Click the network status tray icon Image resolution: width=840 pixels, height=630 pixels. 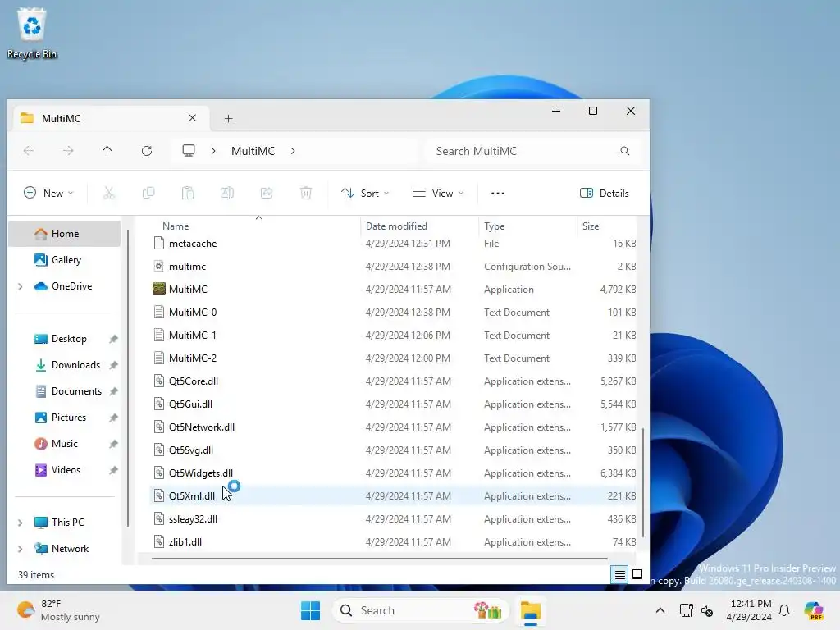(x=686, y=610)
